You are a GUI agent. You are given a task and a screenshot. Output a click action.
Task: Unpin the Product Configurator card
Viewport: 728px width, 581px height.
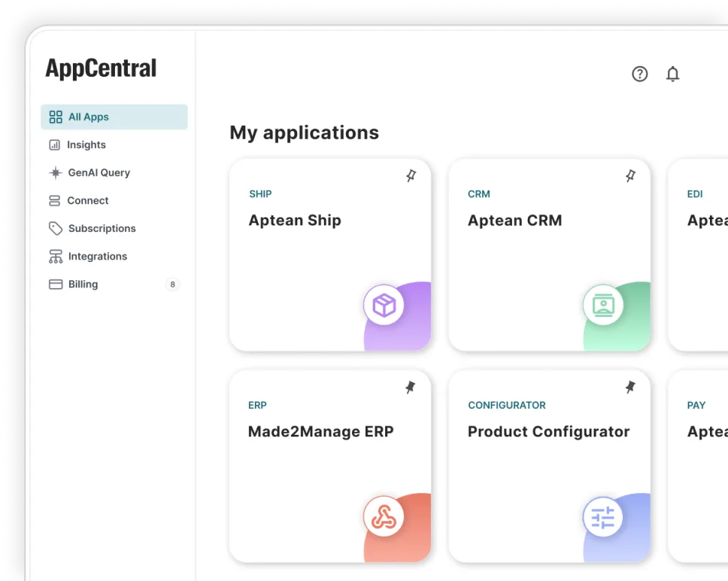pos(630,388)
